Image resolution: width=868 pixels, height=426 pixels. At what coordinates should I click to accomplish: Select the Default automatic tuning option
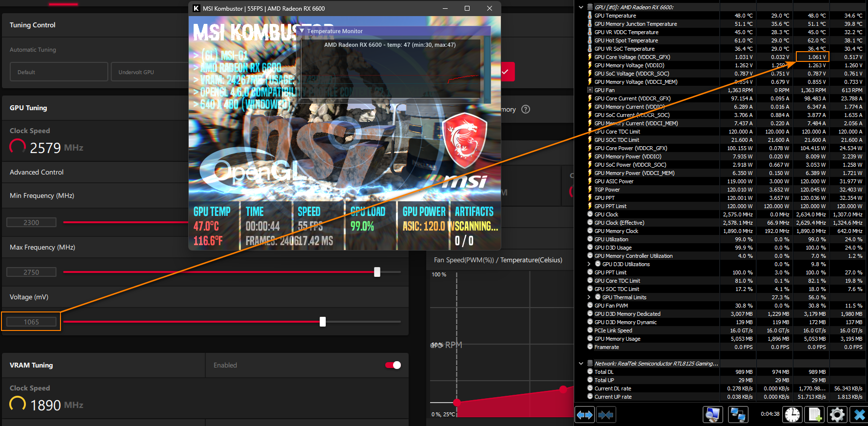pyautogui.click(x=59, y=72)
